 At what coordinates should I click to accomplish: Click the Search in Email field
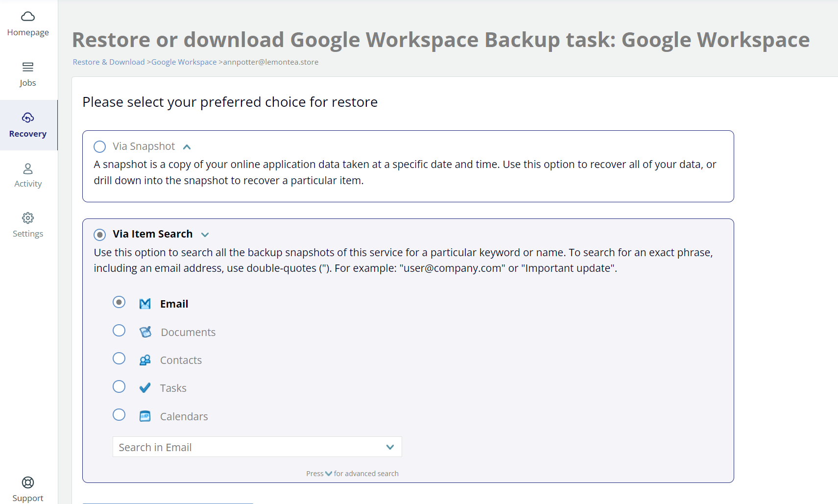[x=257, y=447]
